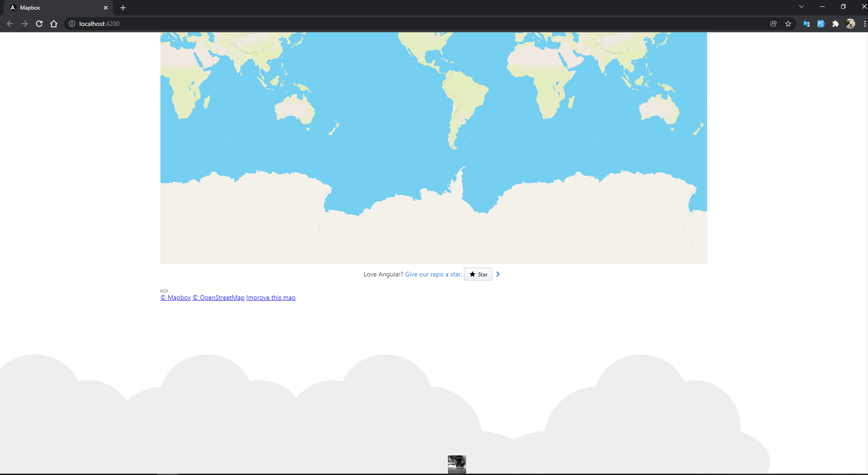
Task: Close the Mapbox tab
Action: point(106,8)
